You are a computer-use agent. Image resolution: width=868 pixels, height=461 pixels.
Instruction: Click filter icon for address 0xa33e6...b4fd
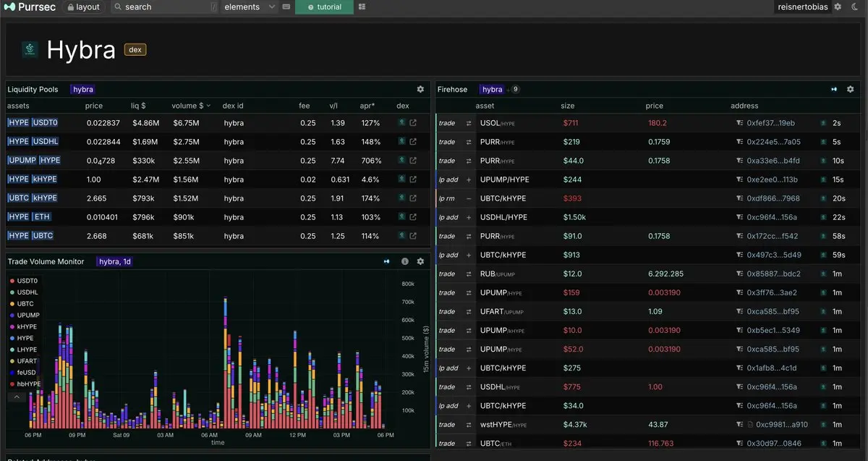(x=739, y=161)
